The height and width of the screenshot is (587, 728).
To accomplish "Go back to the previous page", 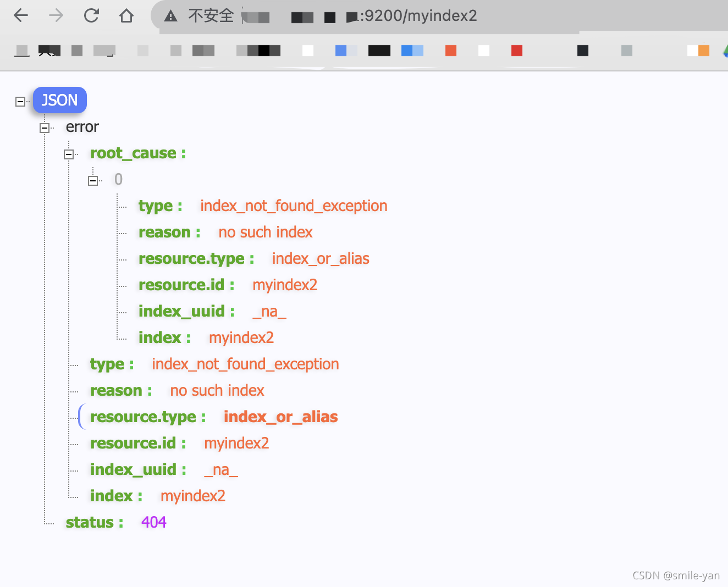I will [21, 15].
